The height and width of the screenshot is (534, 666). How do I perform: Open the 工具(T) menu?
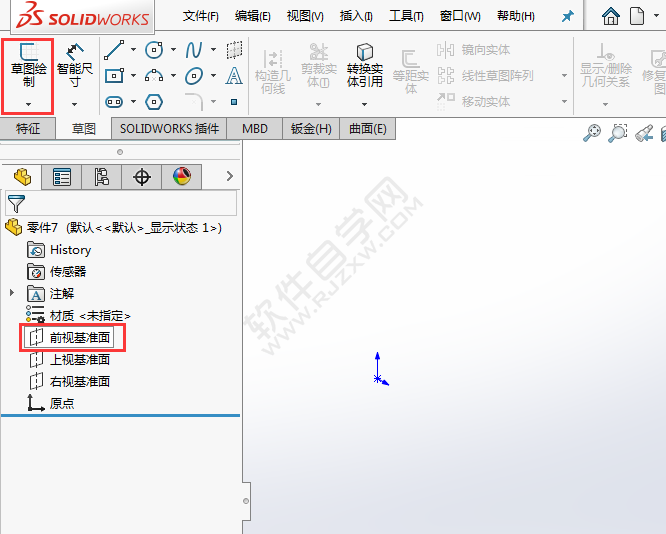(x=406, y=17)
